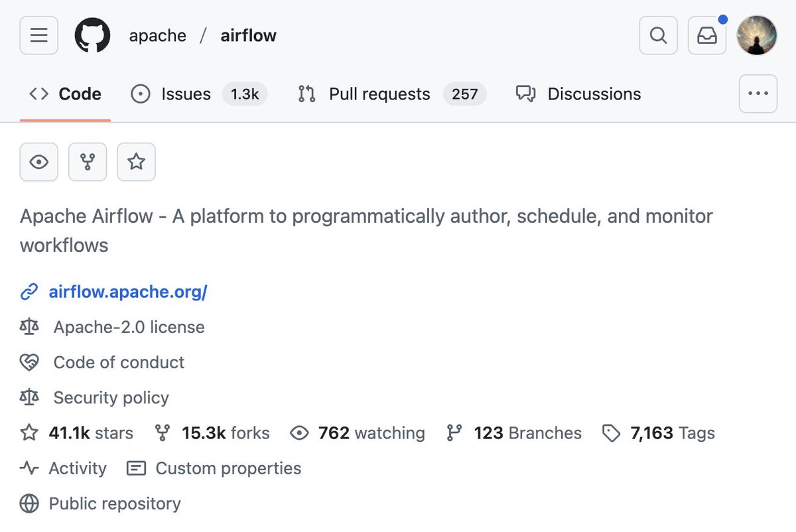Click the Issues circle-dot icon
This screenshot has height=532, width=796.
click(141, 94)
